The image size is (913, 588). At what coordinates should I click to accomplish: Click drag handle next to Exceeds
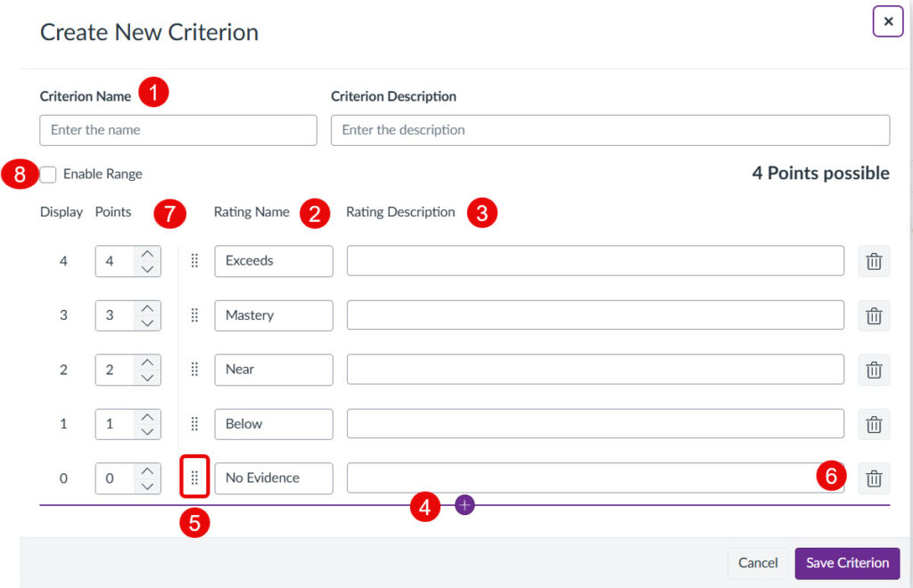pyautogui.click(x=194, y=260)
